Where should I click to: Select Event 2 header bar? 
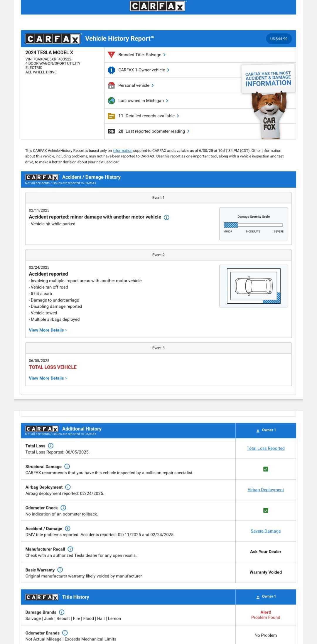(x=158, y=255)
